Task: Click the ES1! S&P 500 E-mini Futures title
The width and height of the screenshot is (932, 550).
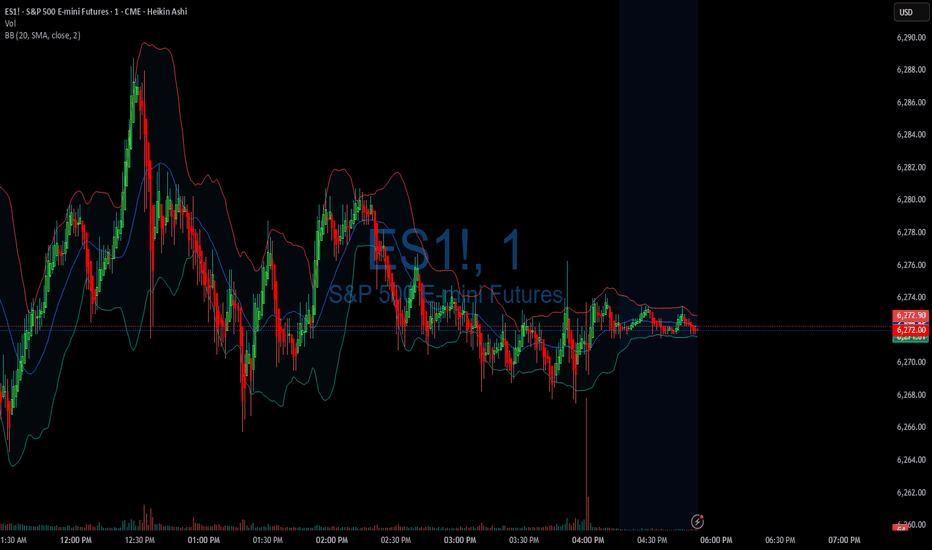Action: [x=96, y=11]
